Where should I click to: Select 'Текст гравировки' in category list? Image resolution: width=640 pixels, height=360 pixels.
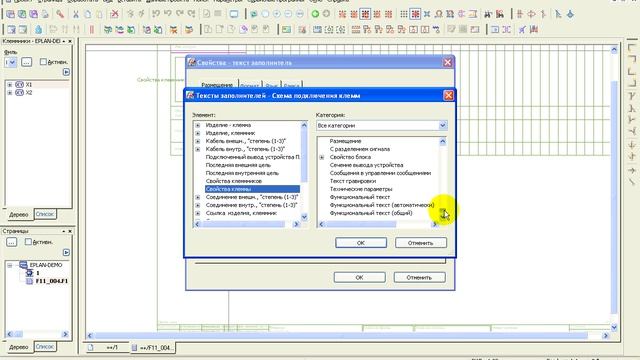point(353,181)
